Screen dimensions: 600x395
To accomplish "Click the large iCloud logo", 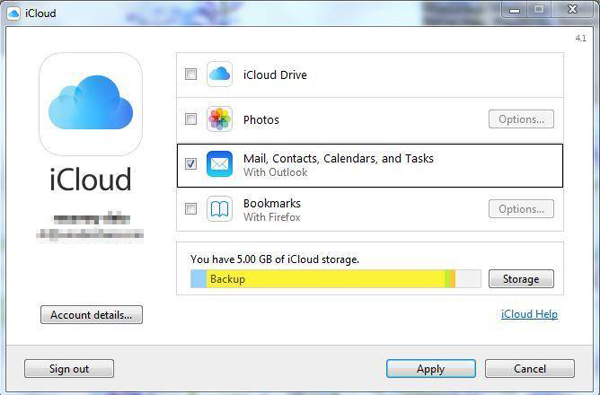I will click(91, 104).
